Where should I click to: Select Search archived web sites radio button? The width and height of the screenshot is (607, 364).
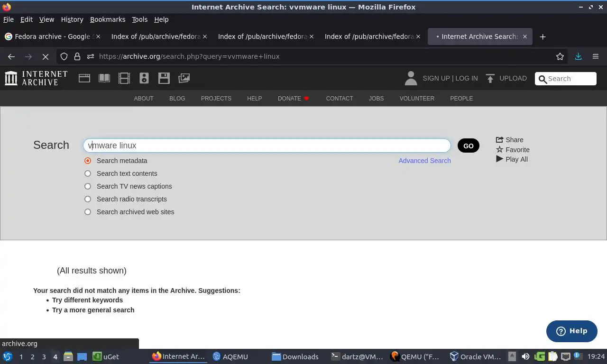tap(88, 212)
